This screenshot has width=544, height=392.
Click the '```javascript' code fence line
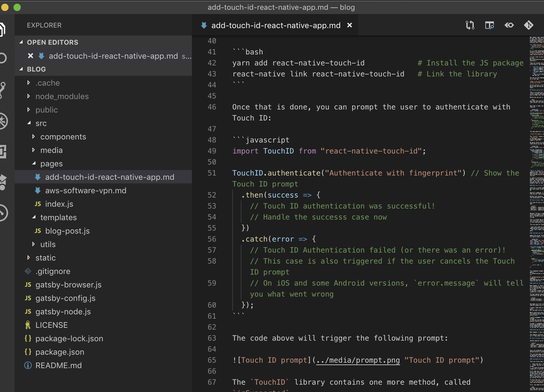[x=261, y=140]
